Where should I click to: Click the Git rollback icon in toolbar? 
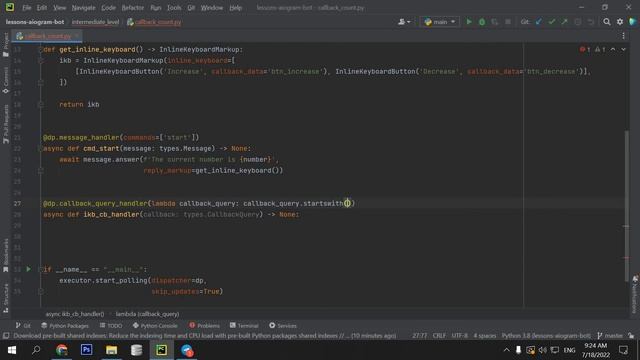click(591, 22)
